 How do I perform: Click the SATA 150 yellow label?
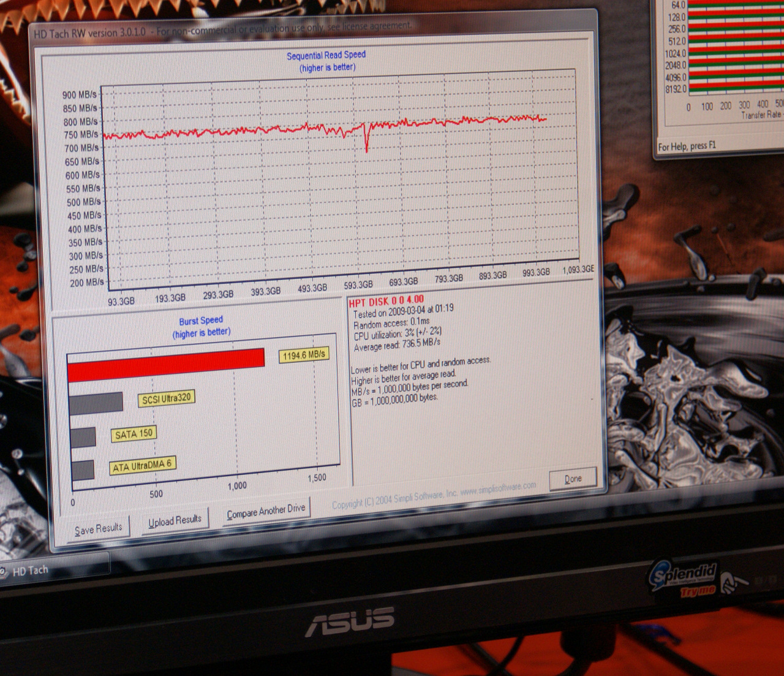(134, 434)
